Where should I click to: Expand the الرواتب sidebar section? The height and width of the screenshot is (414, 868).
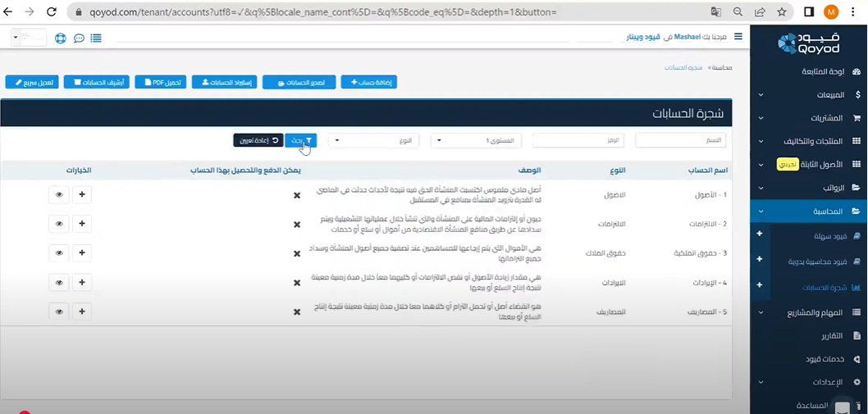click(761, 188)
